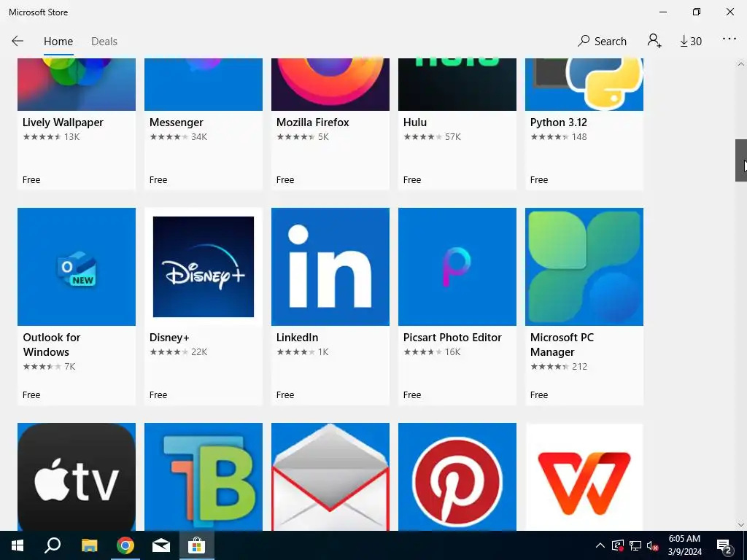Click the Free price under LinkedIn
The width and height of the screenshot is (747, 560).
point(285,394)
